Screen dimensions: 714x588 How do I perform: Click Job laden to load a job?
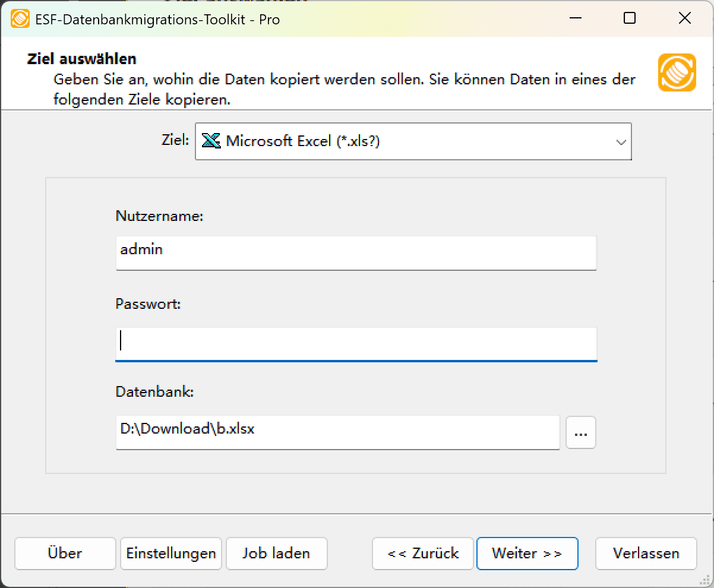276,553
